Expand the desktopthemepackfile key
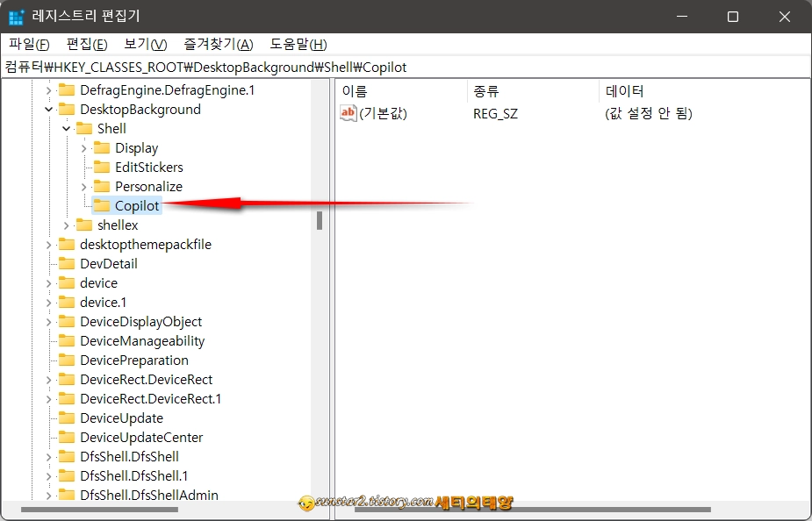The width and height of the screenshot is (812, 521). pos(48,245)
